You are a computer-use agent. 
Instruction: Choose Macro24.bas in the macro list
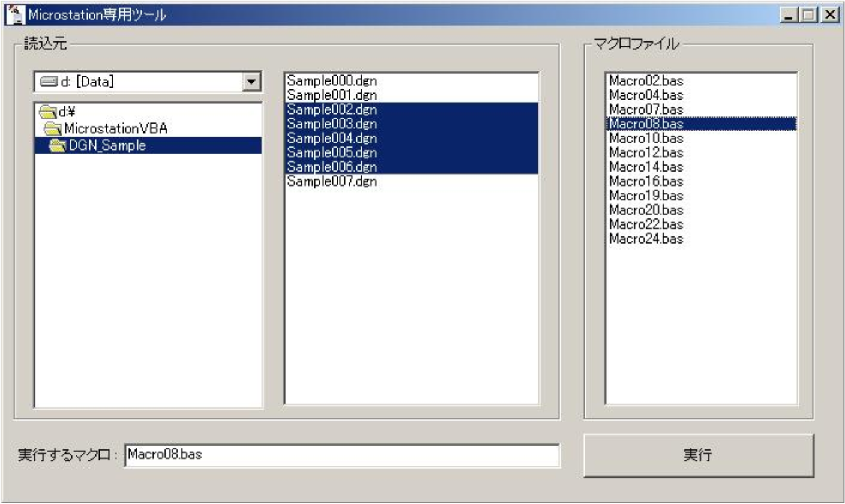coord(701,239)
